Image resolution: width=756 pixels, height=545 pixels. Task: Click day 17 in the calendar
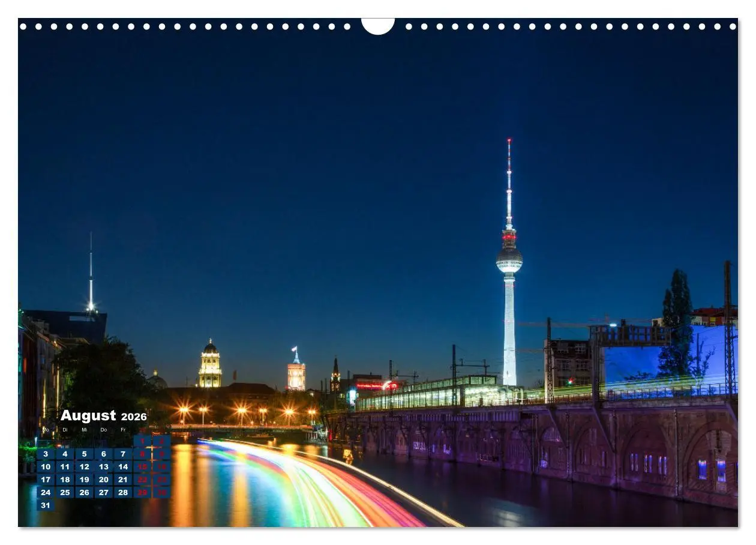(x=46, y=480)
